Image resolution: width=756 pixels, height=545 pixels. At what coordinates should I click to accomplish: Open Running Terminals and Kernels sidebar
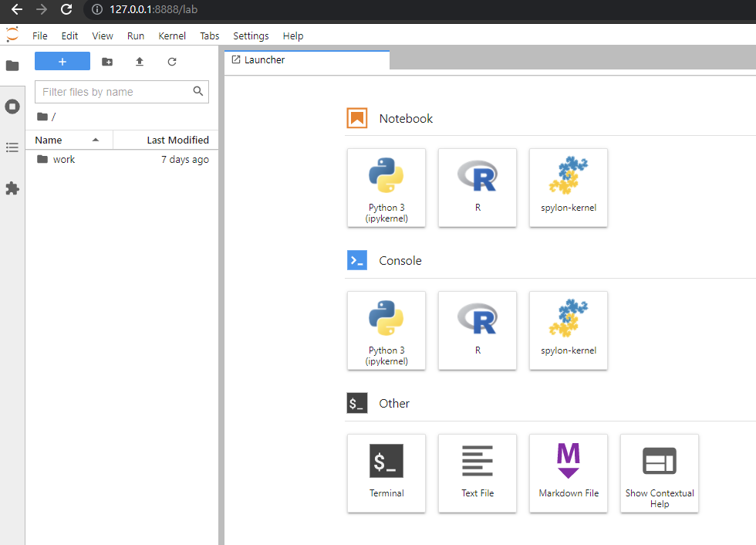[12, 107]
